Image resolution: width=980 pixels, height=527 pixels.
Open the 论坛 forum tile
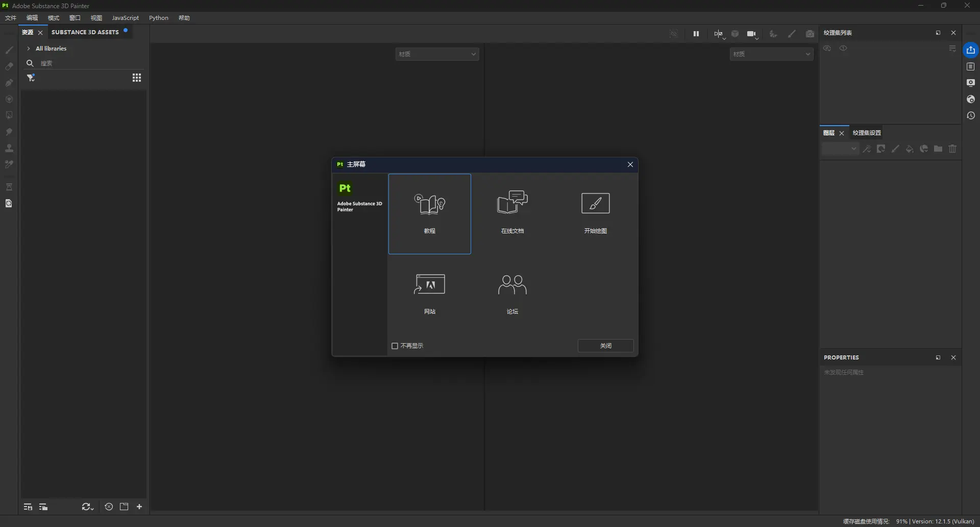pos(512,294)
